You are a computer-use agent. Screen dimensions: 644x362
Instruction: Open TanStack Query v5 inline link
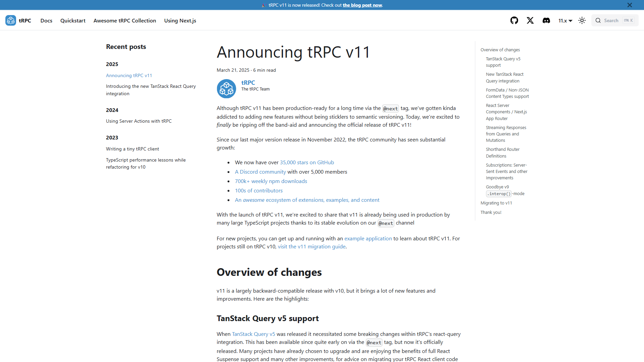254,334
